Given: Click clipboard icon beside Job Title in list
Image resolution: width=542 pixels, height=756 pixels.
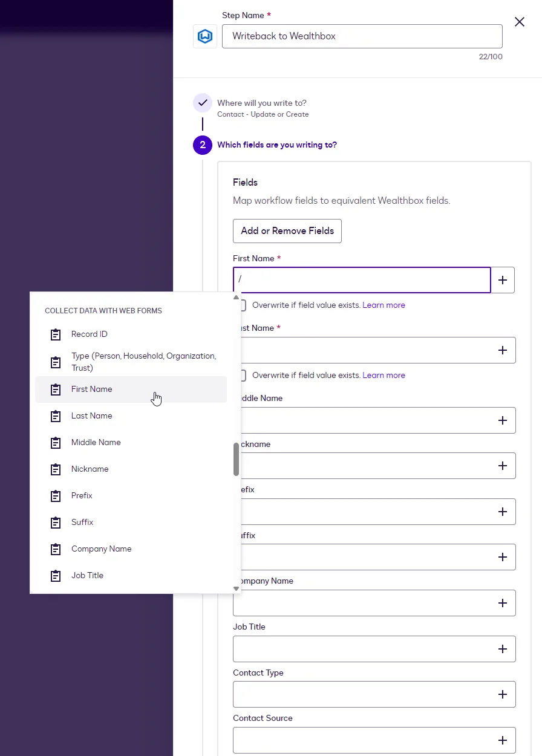Looking at the screenshot, I should coord(56,576).
